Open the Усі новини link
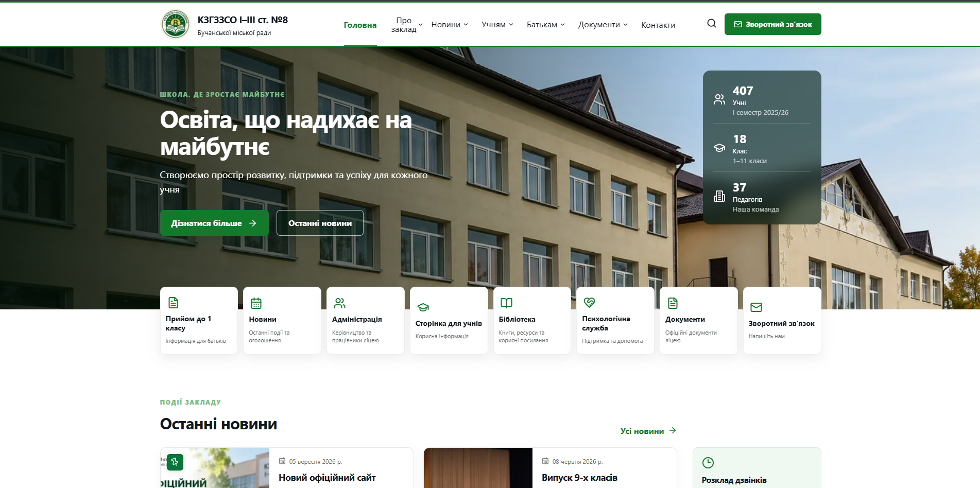This screenshot has width=980, height=488. (648, 431)
